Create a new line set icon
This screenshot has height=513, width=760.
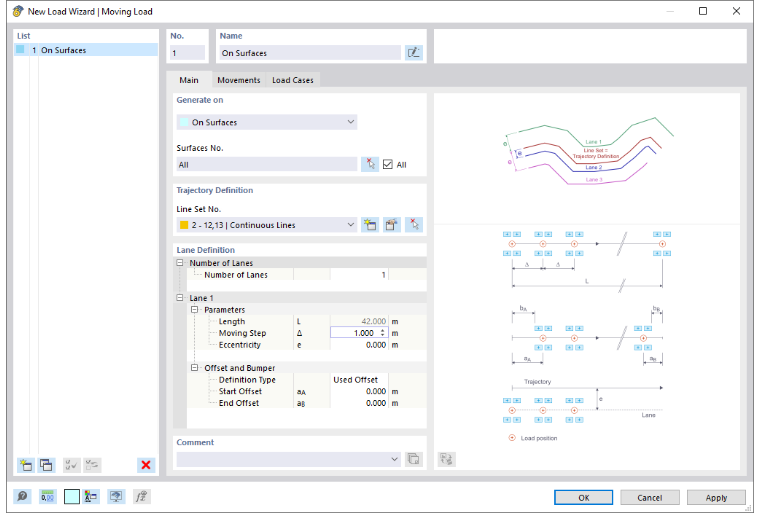pos(370,225)
